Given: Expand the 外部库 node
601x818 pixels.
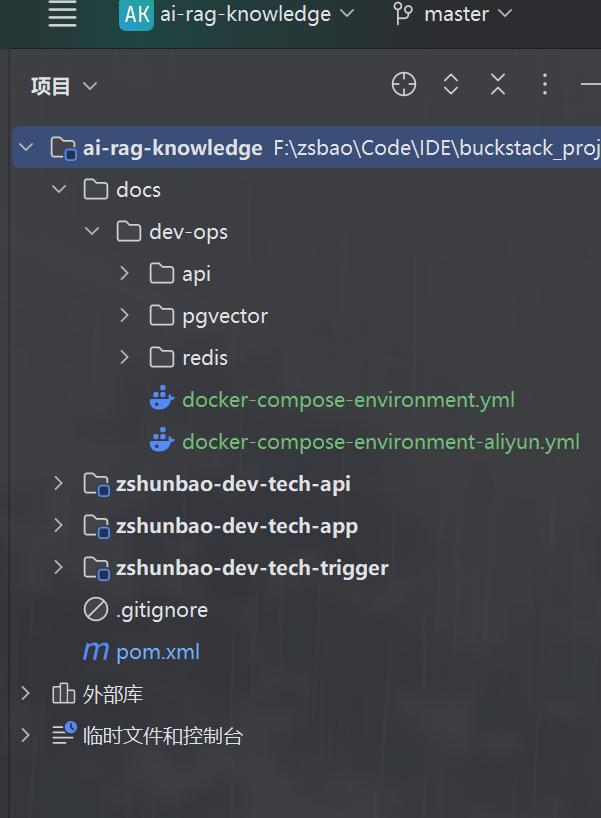Looking at the screenshot, I should pos(26,694).
